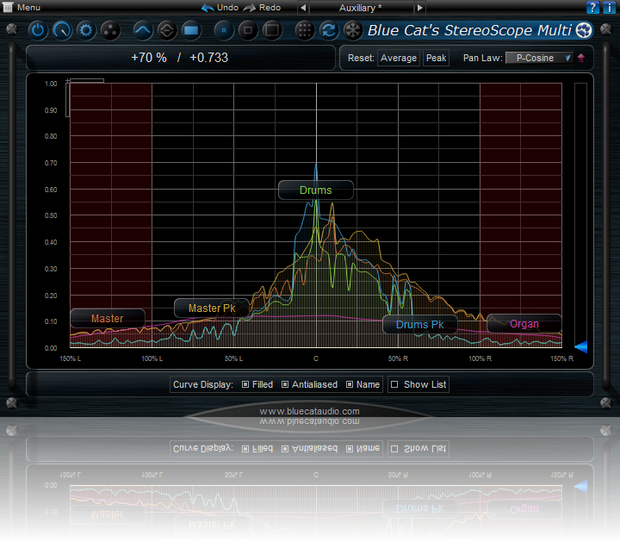Viewport: 620px width, 542px height.
Task: Toggle the diamond-shaped display icon
Action: click(167, 30)
